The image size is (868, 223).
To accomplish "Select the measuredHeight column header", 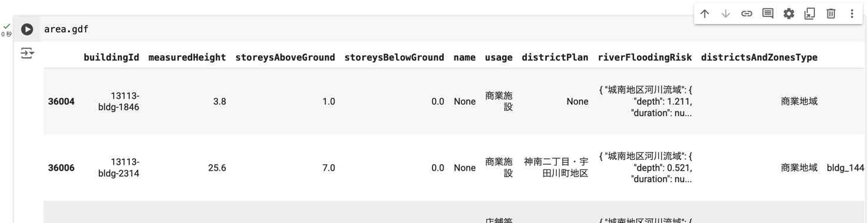I will coord(187,58).
